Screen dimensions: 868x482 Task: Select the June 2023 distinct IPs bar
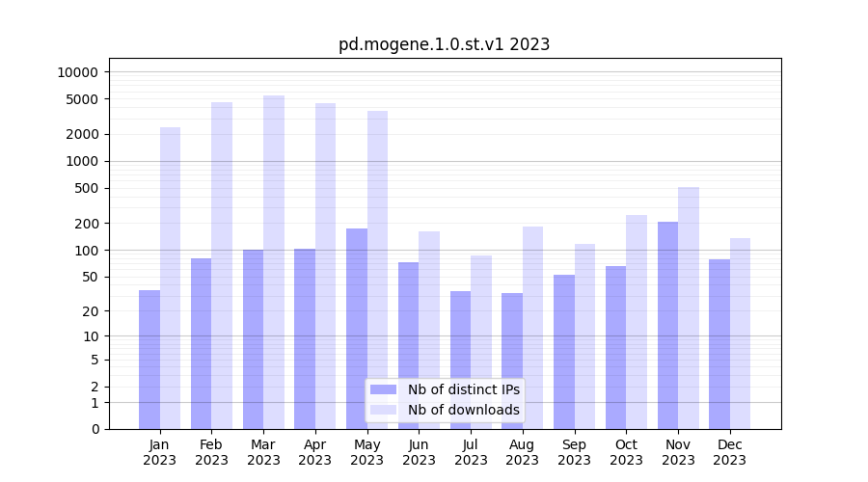409,345
